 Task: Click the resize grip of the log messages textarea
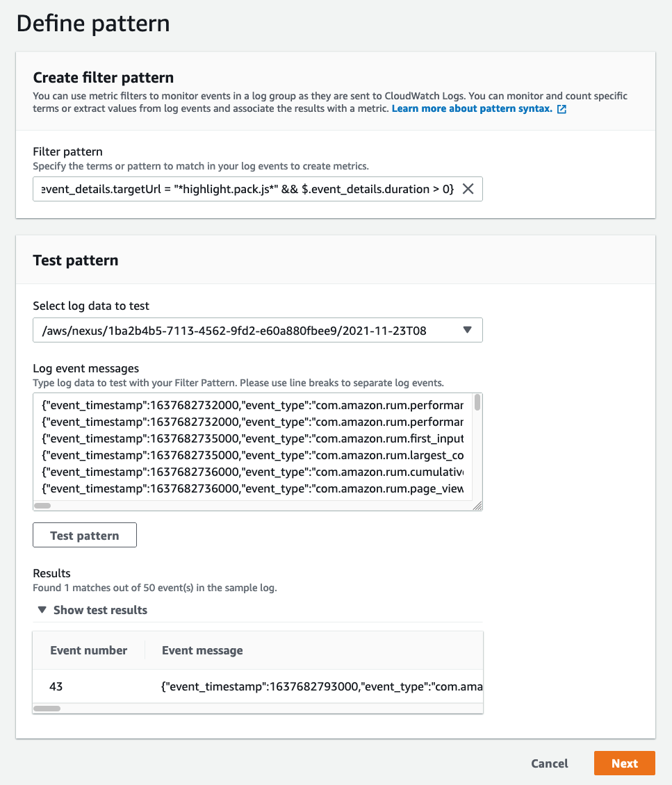478,507
